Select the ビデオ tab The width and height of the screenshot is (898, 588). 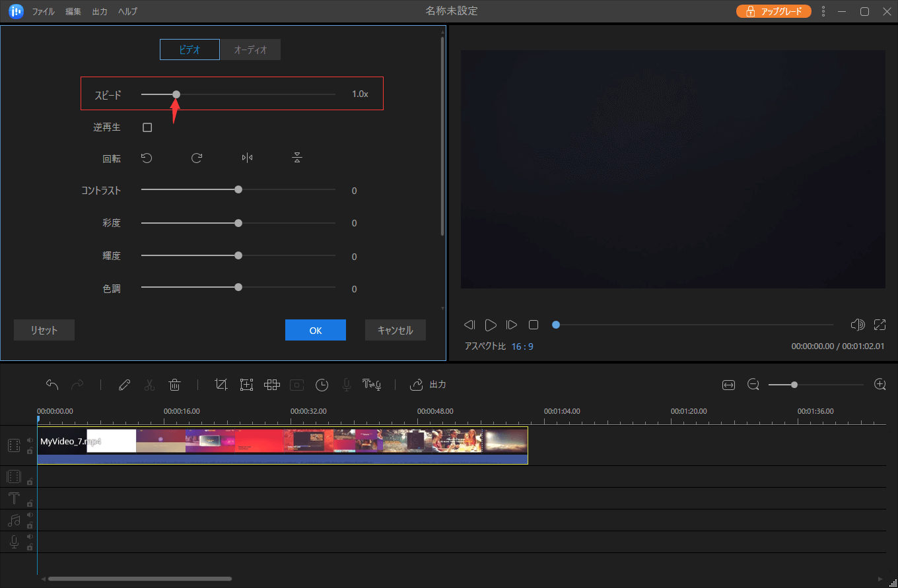(190, 49)
